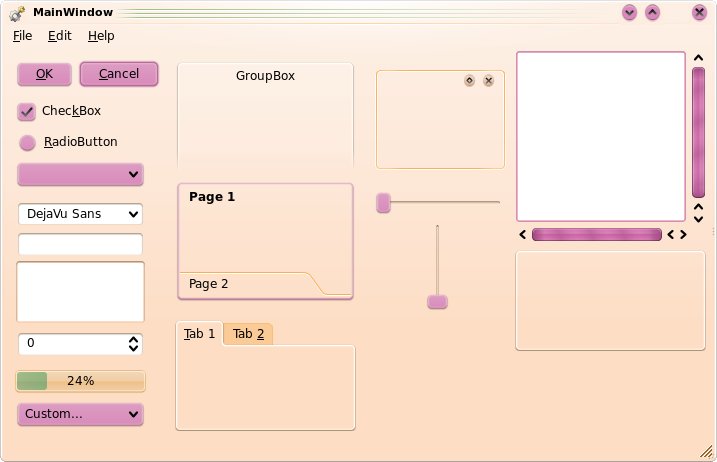Image resolution: width=717 pixels, height=462 pixels.
Task: Click the Cancel button
Action: (x=119, y=74)
